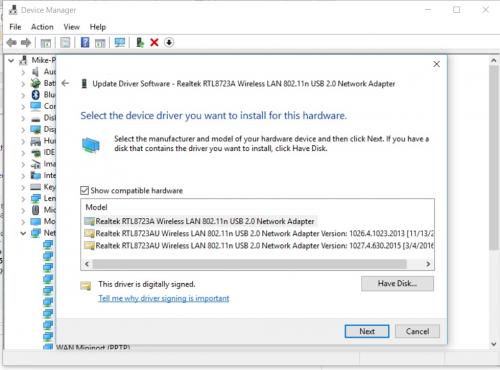Go back using the wizard back arrow
500x370 pixels.
[x=65, y=83]
